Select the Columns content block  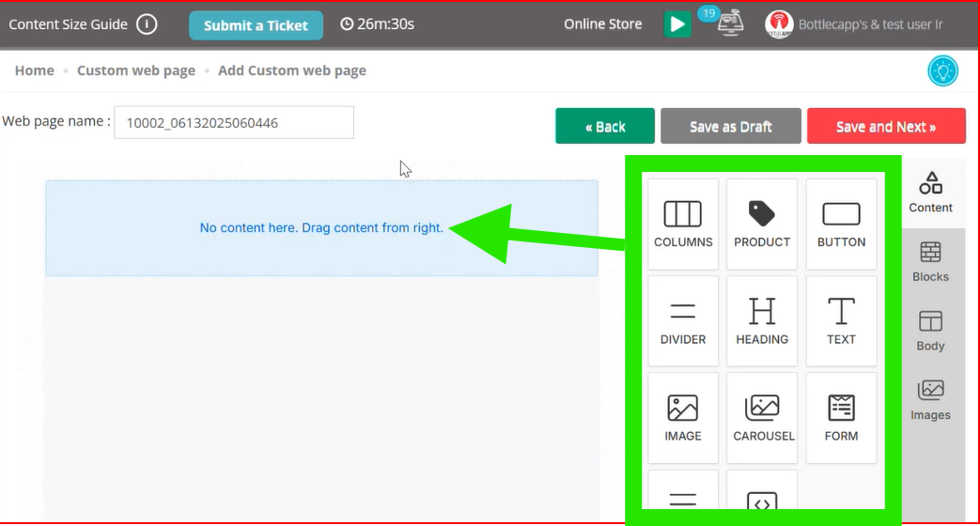pos(683,224)
